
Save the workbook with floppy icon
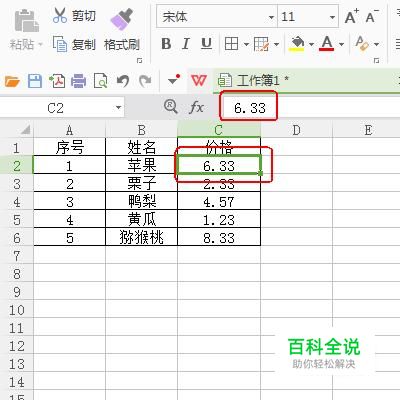[x=35, y=81]
